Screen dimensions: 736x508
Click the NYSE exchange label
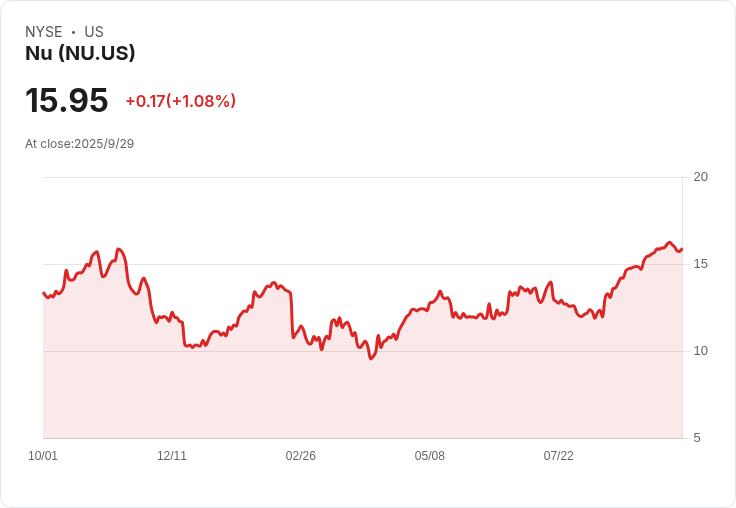click(44, 32)
